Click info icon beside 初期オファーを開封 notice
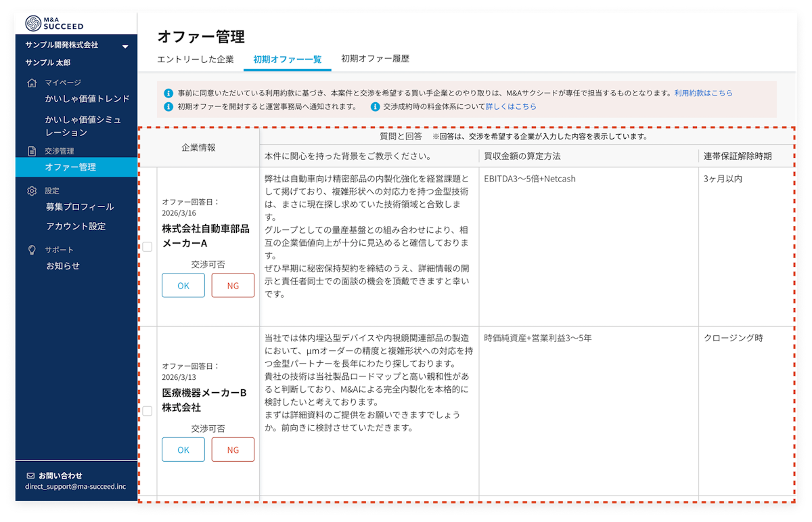This screenshot has height=522, width=812. 168,107
